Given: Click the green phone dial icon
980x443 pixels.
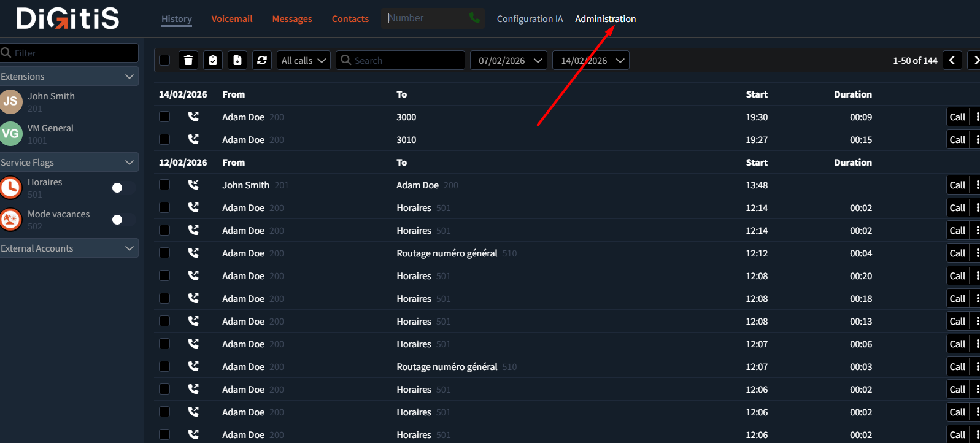Looking at the screenshot, I should (474, 18).
